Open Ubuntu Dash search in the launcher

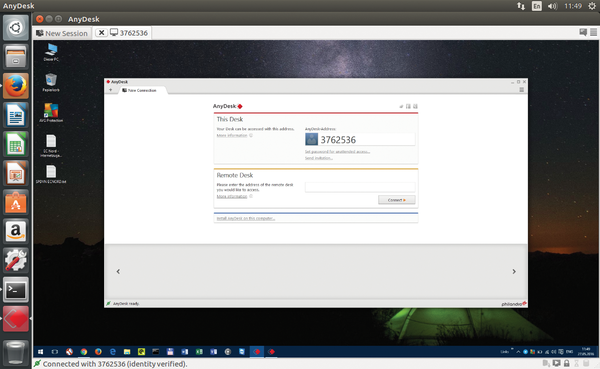(16, 28)
